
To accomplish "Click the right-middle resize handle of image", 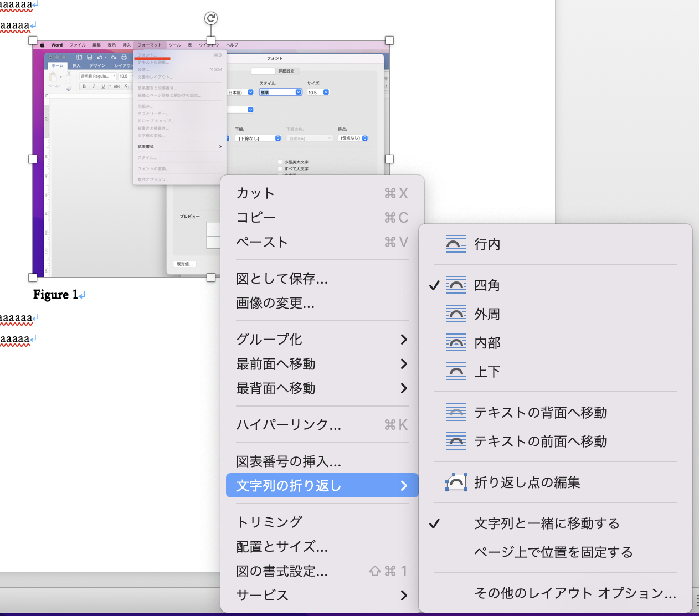I will 389,159.
